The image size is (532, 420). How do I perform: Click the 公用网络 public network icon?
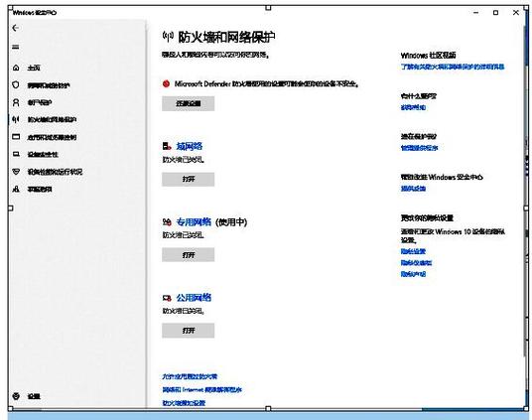pos(167,298)
